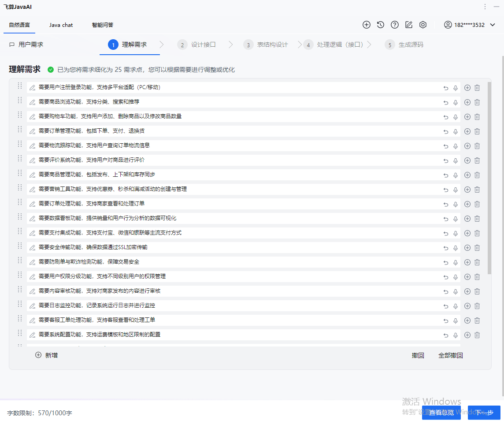Image resolution: width=504 pixels, height=421 pixels.
Task: Delete the 物流跟踪功能 requirement row
Action: (477, 146)
